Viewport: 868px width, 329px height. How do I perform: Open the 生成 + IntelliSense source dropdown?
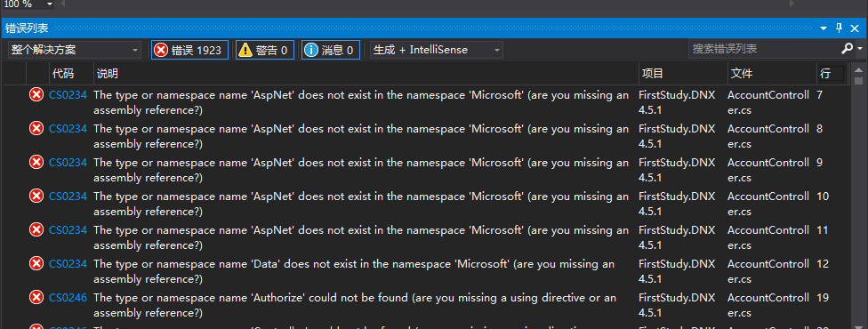click(x=436, y=50)
